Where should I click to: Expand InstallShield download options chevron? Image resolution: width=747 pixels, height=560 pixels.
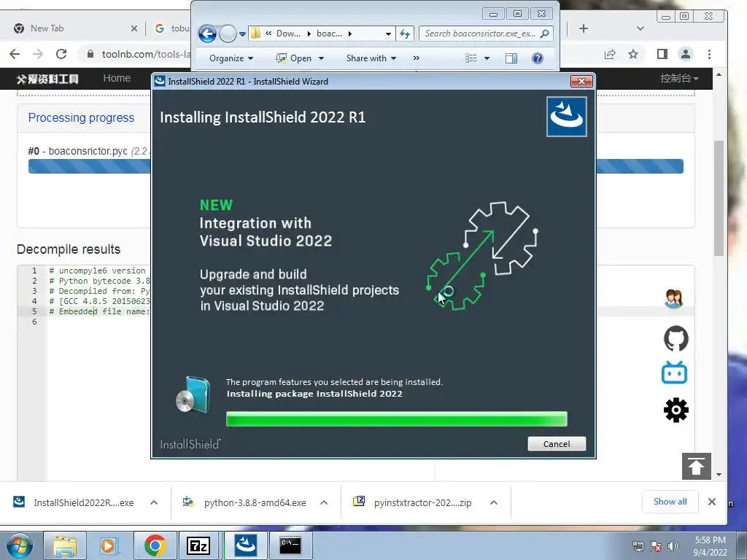point(154,502)
